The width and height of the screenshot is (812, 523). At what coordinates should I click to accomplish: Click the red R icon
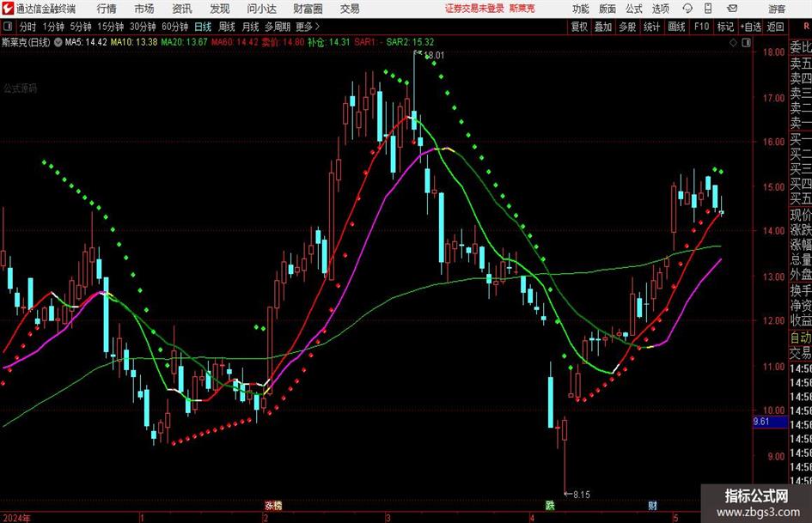click(x=806, y=26)
